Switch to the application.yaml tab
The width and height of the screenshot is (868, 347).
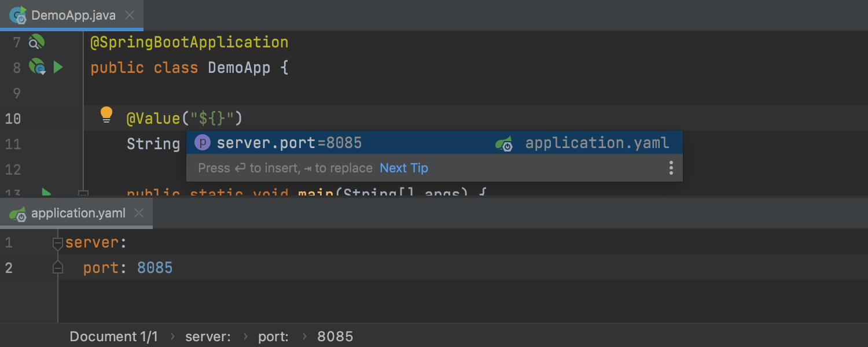click(x=78, y=213)
